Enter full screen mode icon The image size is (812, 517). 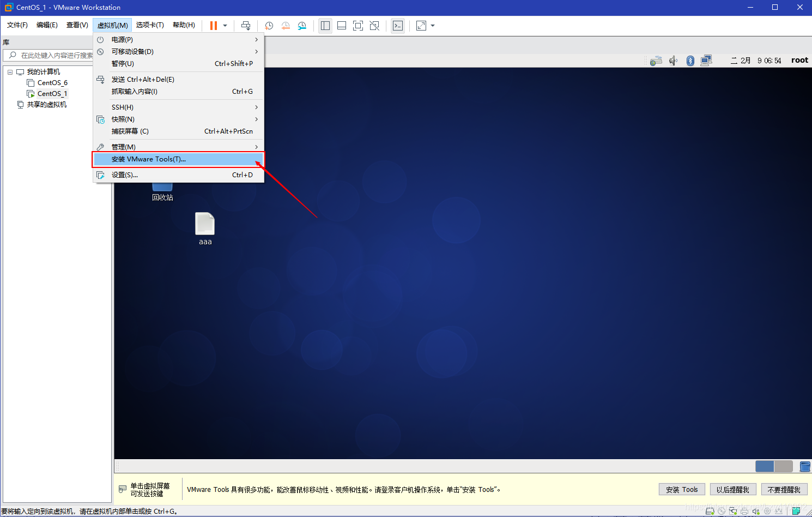pyautogui.click(x=358, y=26)
